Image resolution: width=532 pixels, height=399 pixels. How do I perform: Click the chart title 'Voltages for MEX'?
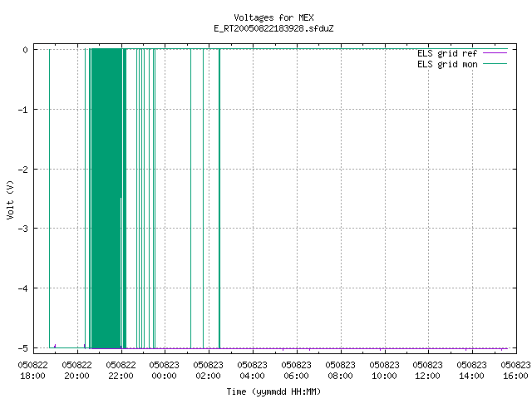[273, 17]
